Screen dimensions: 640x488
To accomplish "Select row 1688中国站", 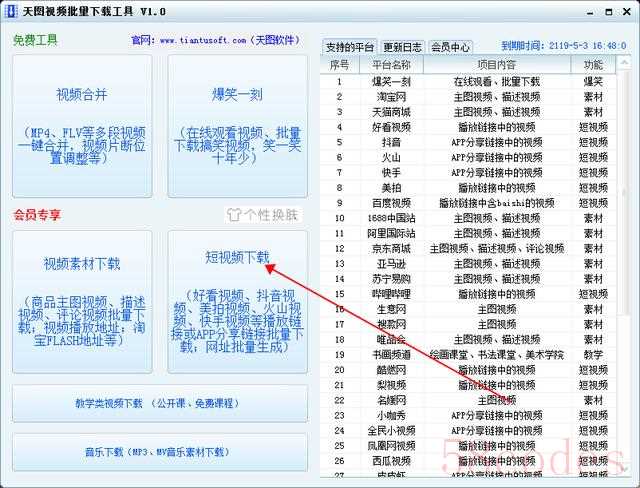I will click(x=468, y=218).
